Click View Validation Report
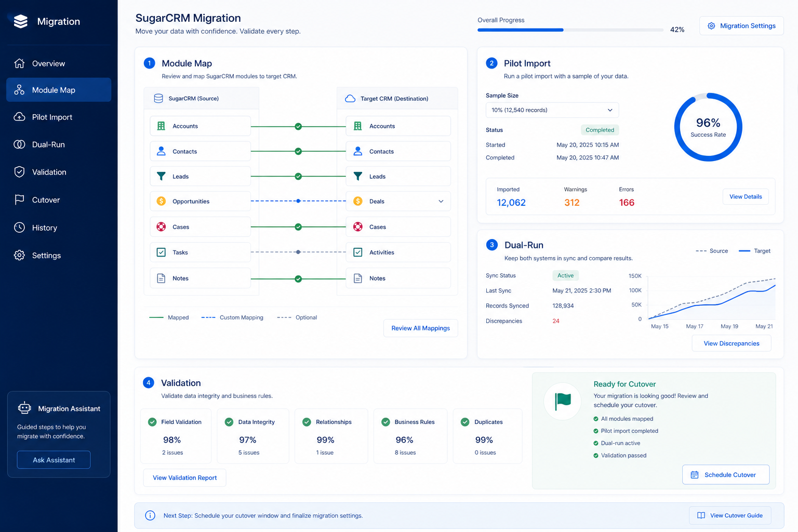Image resolution: width=798 pixels, height=532 pixels. click(184, 477)
